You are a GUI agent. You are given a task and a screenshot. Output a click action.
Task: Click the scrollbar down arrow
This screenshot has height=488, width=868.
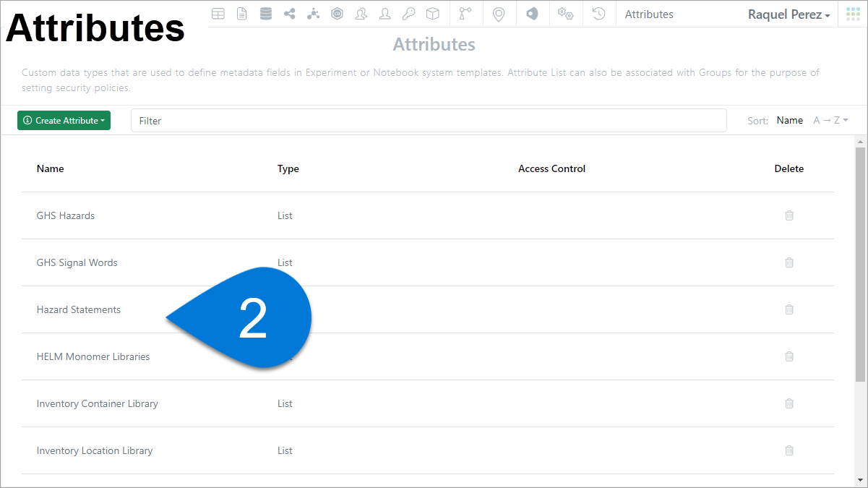pyautogui.click(x=861, y=480)
